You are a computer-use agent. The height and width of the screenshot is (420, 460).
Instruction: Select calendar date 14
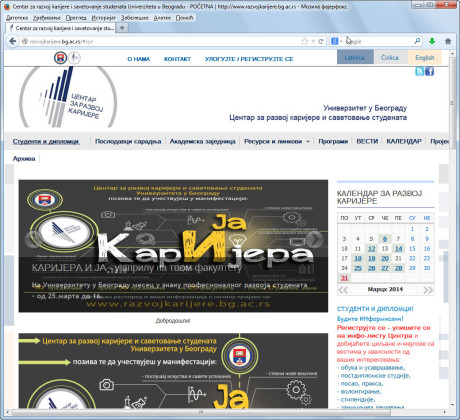tap(398, 249)
